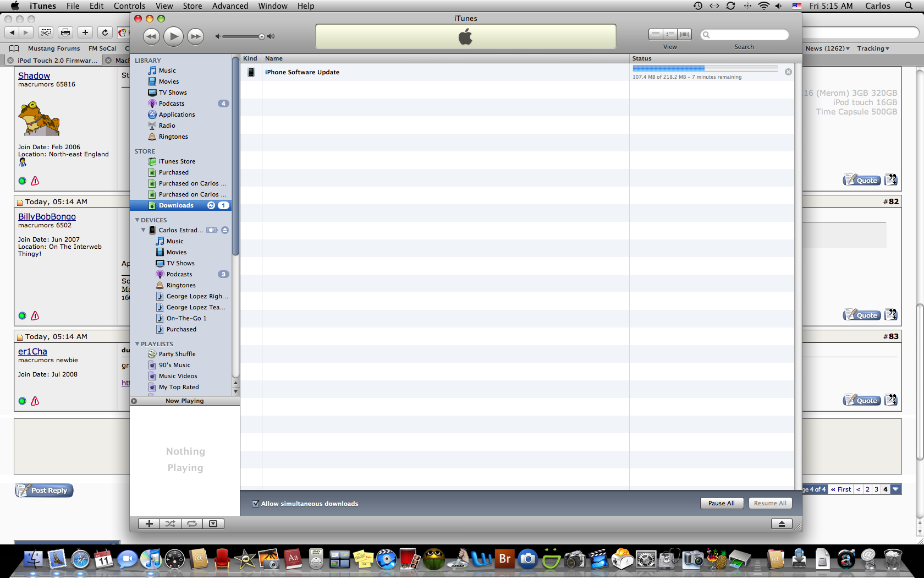Open the Now Playing artwork selector arrow

[x=134, y=401]
